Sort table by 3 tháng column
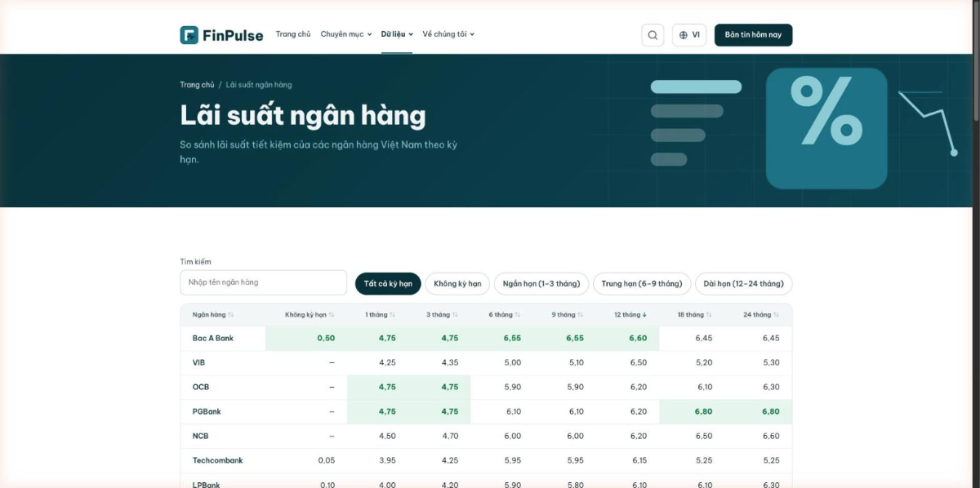 tap(443, 315)
